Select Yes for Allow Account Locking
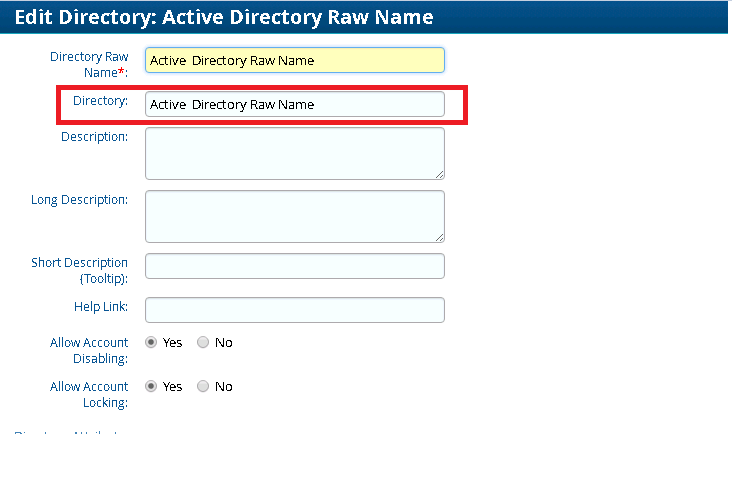Screen dimensions: 732x479 [x=151, y=386]
